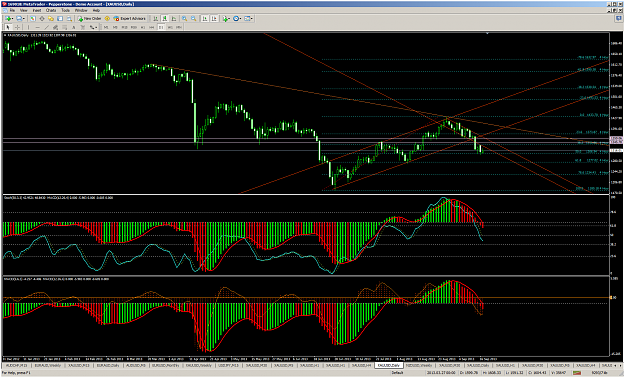625x377 pixels.
Task: Toggle the Navigator panel icon
Action: 51,18
